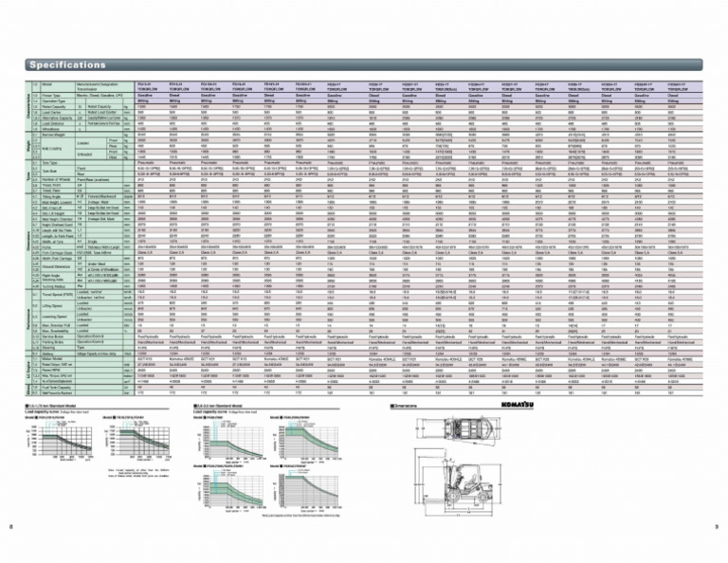Image resolution: width=728 pixels, height=563 pixels.
Task: Click the Electric, Diesel, Gasoline, LPG cell
Action: (99, 95)
